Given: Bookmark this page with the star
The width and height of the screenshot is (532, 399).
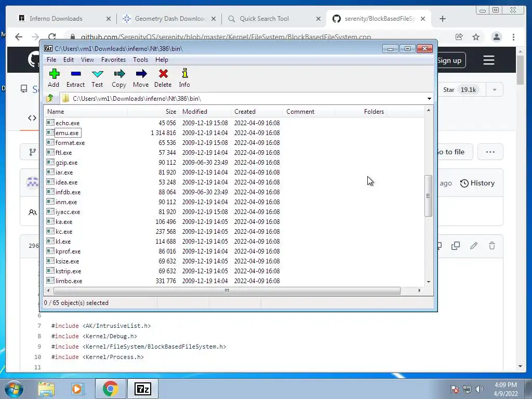Looking at the screenshot, I should [x=476, y=37].
